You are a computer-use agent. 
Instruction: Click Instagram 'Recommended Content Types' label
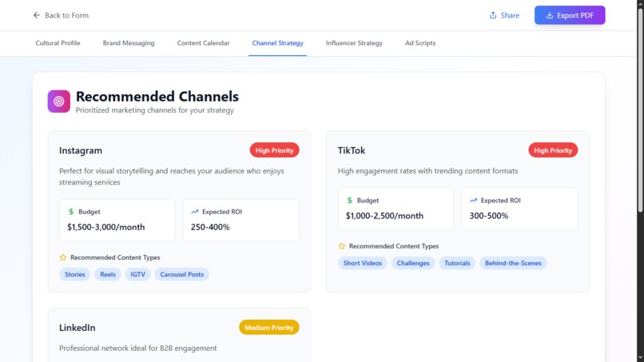(x=115, y=257)
